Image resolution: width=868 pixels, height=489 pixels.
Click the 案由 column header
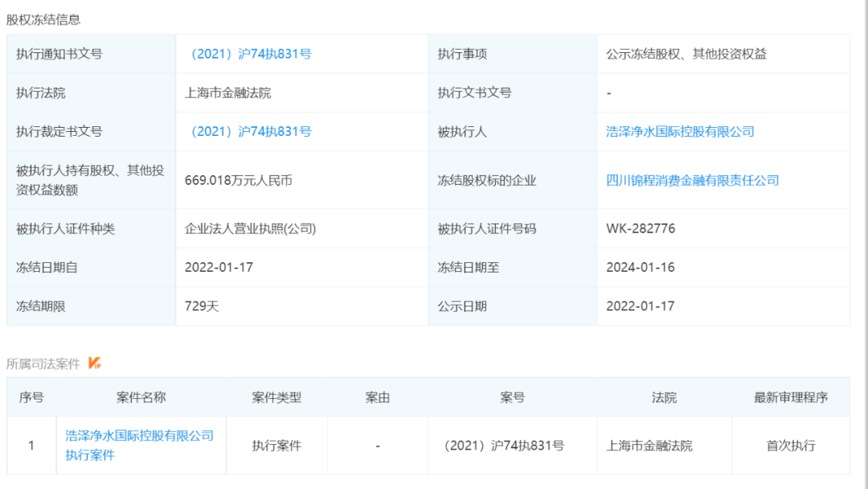click(x=378, y=397)
